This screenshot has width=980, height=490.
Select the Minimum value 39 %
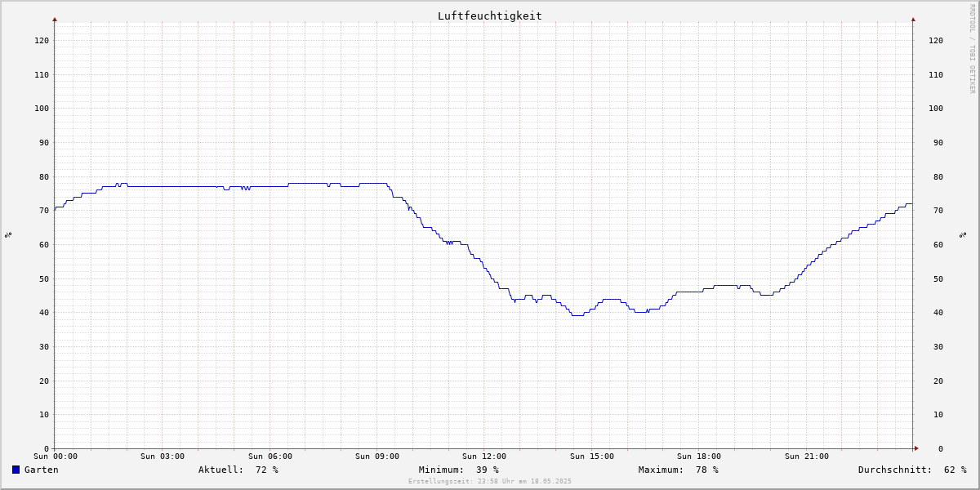[x=488, y=470]
